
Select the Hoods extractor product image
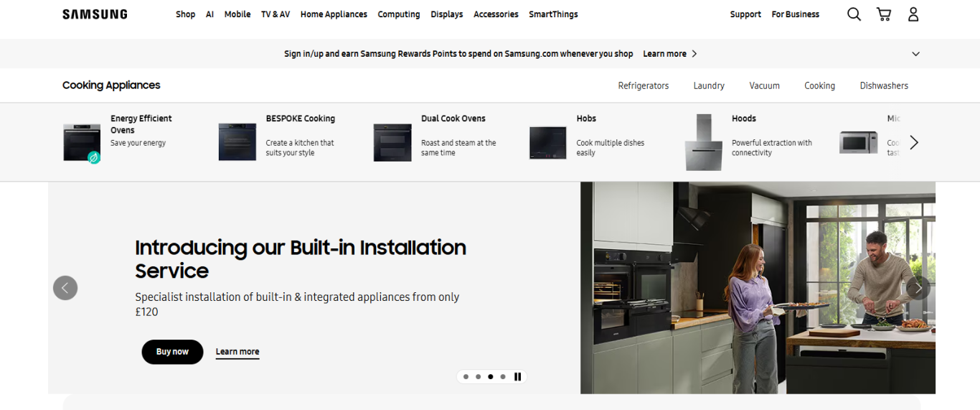[704, 142]
